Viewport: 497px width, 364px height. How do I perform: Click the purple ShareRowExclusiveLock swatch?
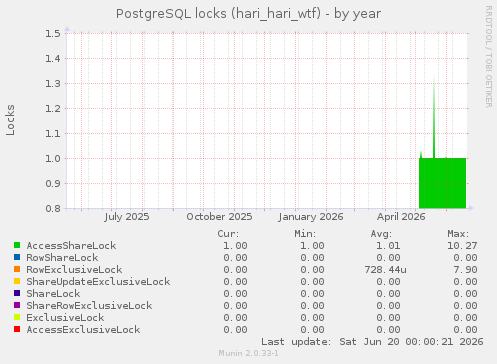(17, 305)
